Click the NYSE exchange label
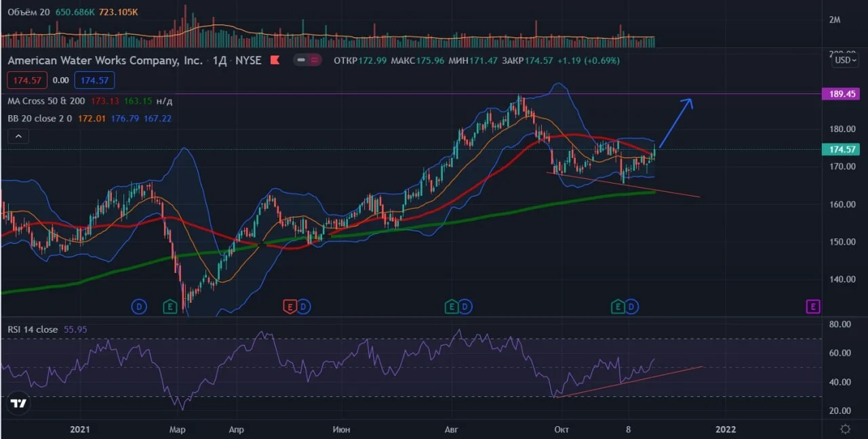 [x=248, y=60]
